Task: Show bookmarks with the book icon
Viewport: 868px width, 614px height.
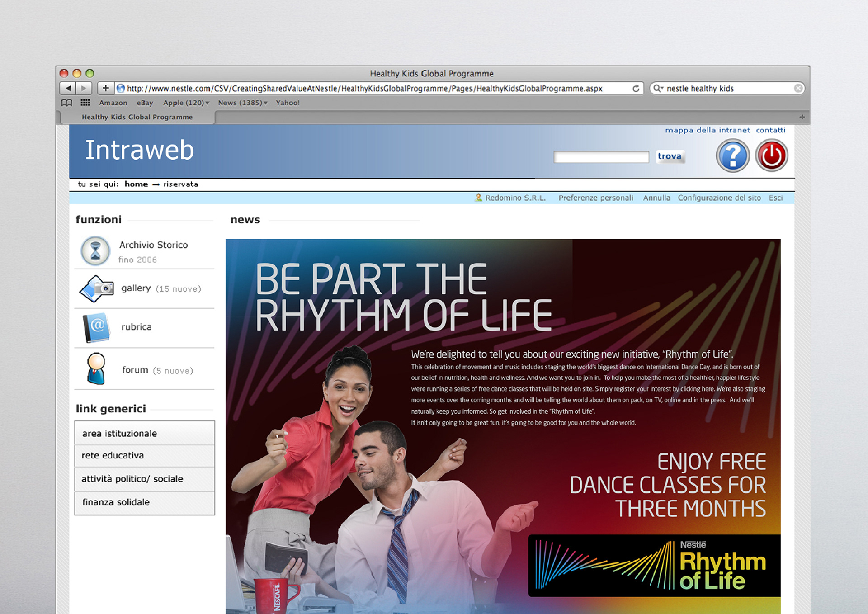Action: (66, 103)
